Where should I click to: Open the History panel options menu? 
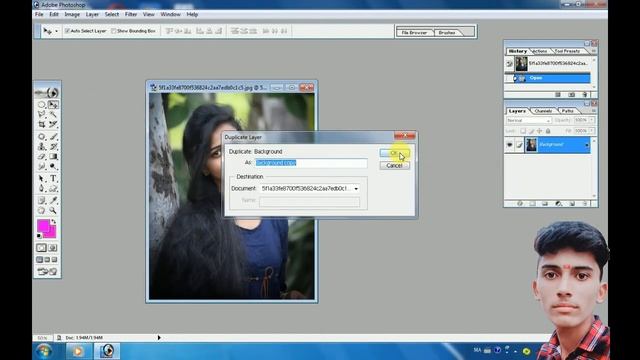[593, 51]
